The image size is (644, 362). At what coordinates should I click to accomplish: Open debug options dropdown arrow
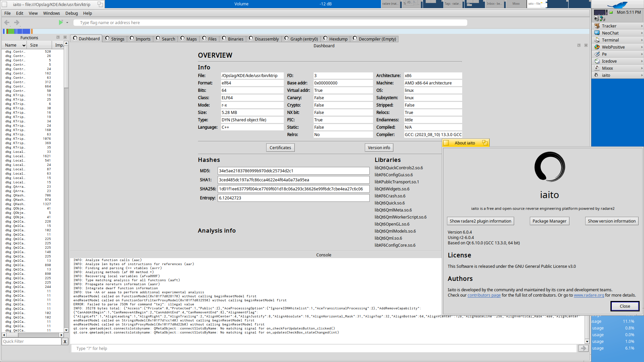pyautogui.click(x=67, y=22)
